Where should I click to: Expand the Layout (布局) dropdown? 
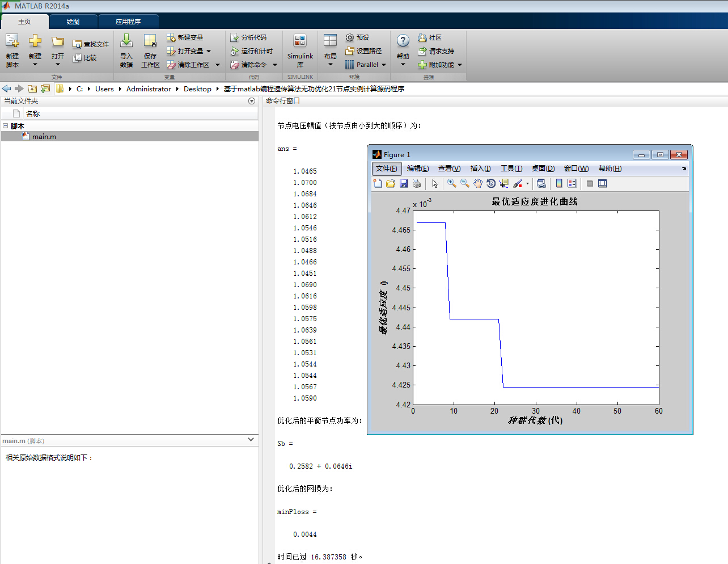(331, 65)
